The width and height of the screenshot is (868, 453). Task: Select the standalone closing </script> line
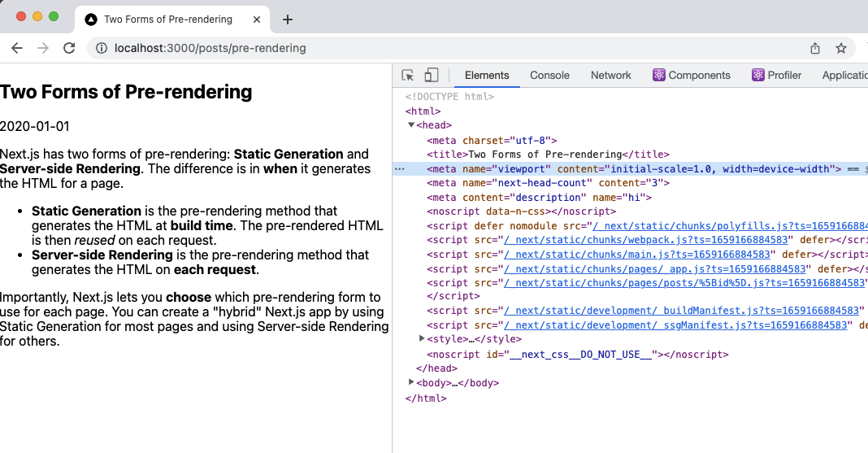point(454,296)
